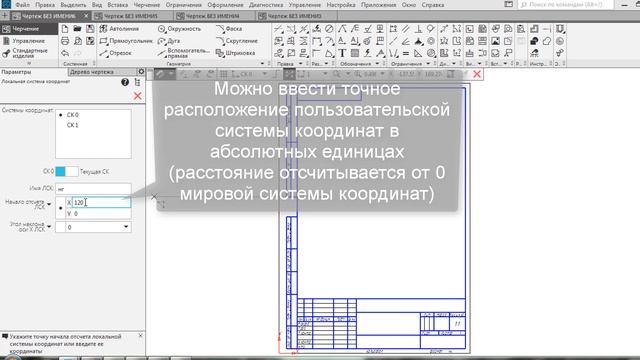The height and width of the screenshot is (360, 640).
Task: Click the tree structure icon beside help
Action: (138, 82)
